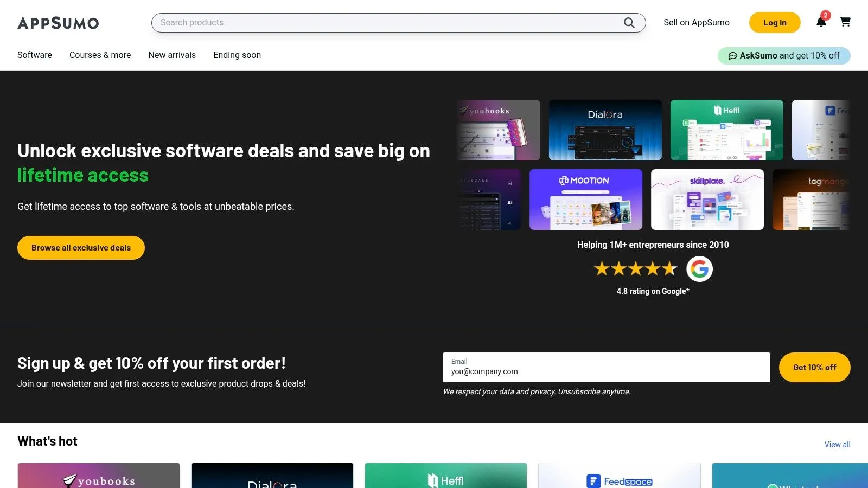The width and height of the screenshot is (868, 488).
Task: Focus the Search products field
Action: (388, 23)
